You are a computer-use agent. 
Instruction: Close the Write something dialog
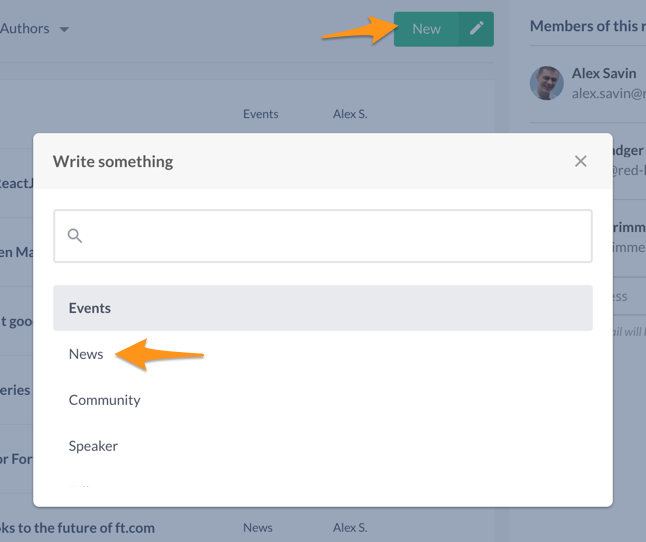coord(580,161)
